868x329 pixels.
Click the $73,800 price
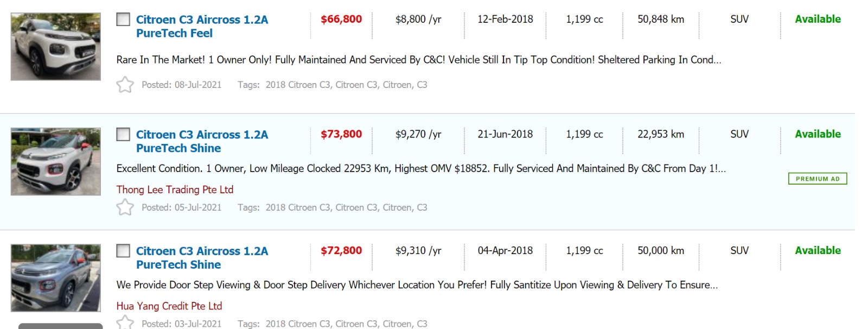(341, 135)
